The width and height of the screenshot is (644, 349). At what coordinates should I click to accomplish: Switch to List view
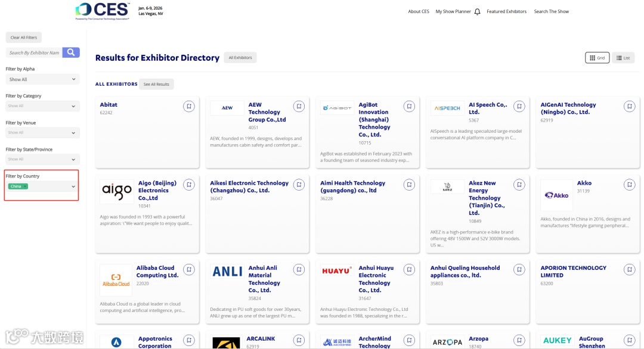pyautogui.click(x=623, y=58)
